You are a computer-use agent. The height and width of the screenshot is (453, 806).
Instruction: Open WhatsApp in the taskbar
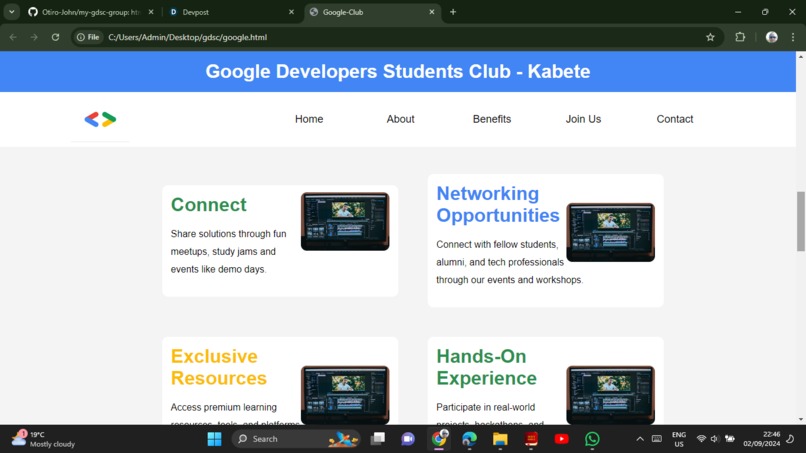[592, 439]
